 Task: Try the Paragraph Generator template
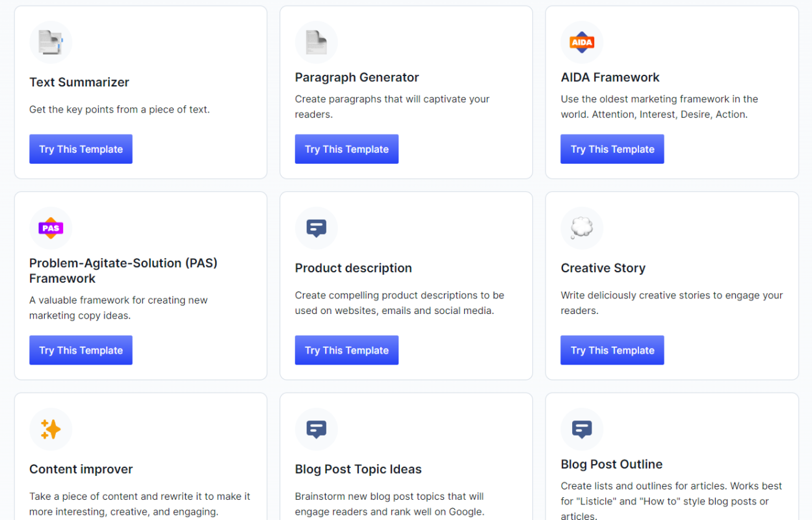pyautogui.click(x=347, y=149)
